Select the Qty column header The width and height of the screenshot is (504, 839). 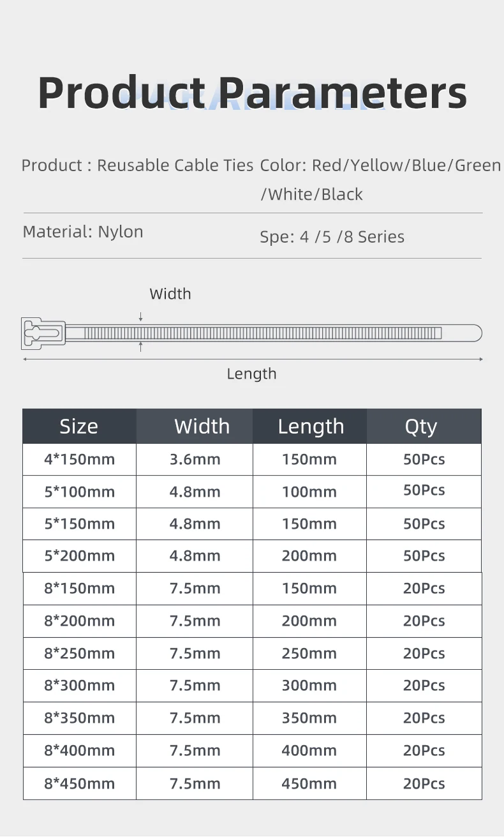click(424, 426)
